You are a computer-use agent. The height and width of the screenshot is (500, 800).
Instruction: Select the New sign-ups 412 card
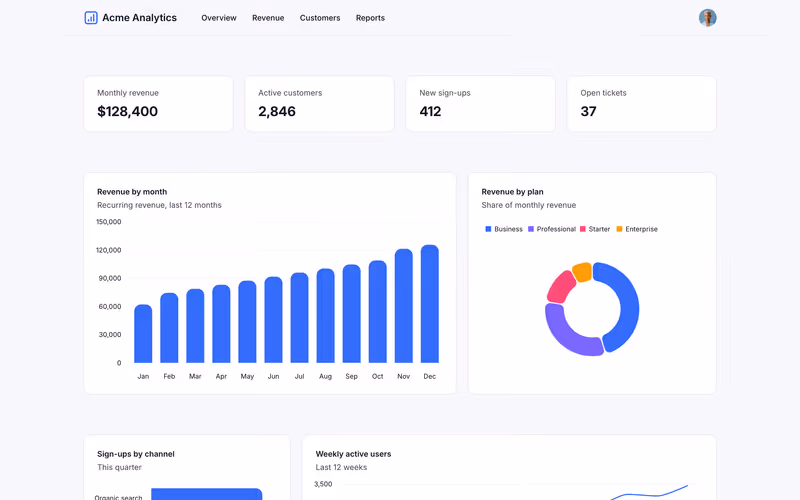pos(481,104)
